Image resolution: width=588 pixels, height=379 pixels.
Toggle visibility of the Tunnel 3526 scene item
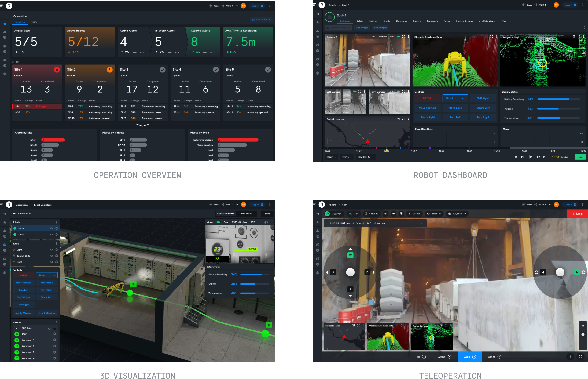tap(51, 256)
